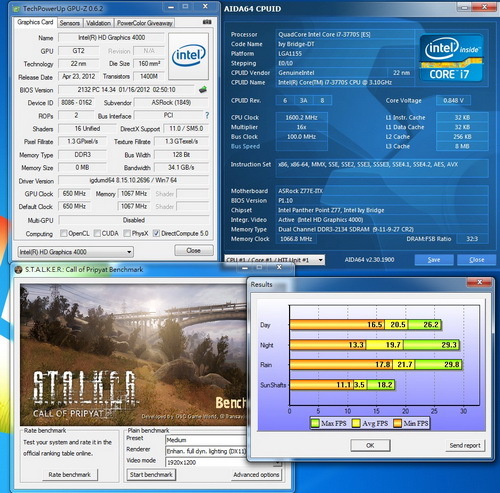Viewport: 500px width, 493px height.
Task: Open the Renderer dropdown in Plain benchmark
Action: [206, 451]
